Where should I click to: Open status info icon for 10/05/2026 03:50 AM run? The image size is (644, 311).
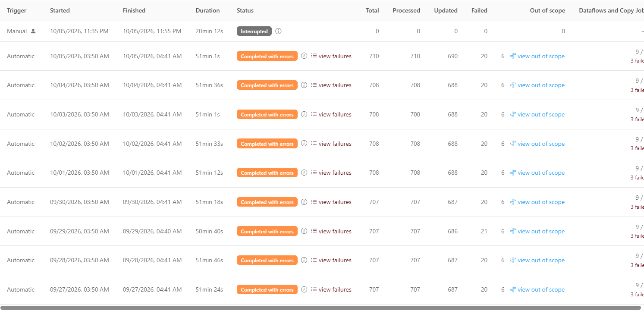click(304, 56)
